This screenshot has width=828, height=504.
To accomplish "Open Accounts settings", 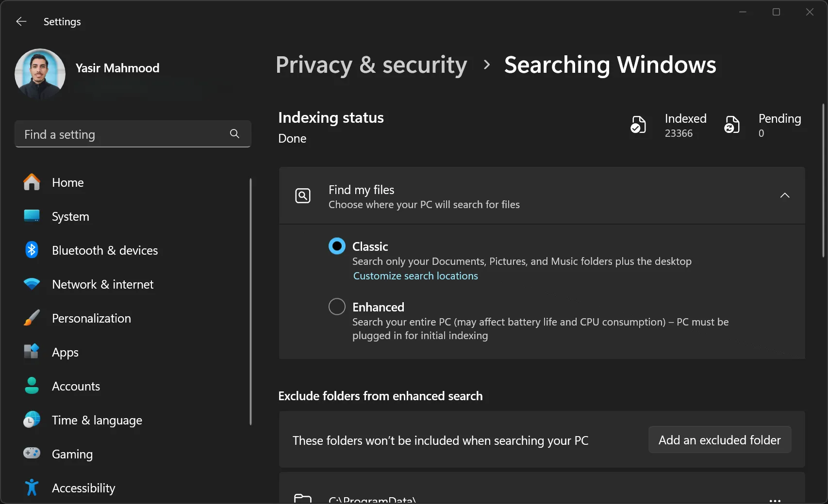I will click(76, 386).
